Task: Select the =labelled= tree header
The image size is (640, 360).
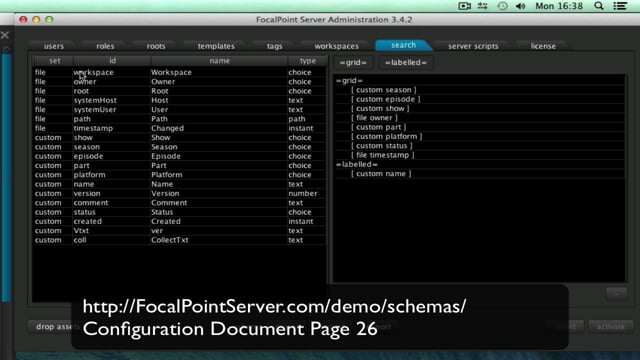Action: (x=357, y=164)
